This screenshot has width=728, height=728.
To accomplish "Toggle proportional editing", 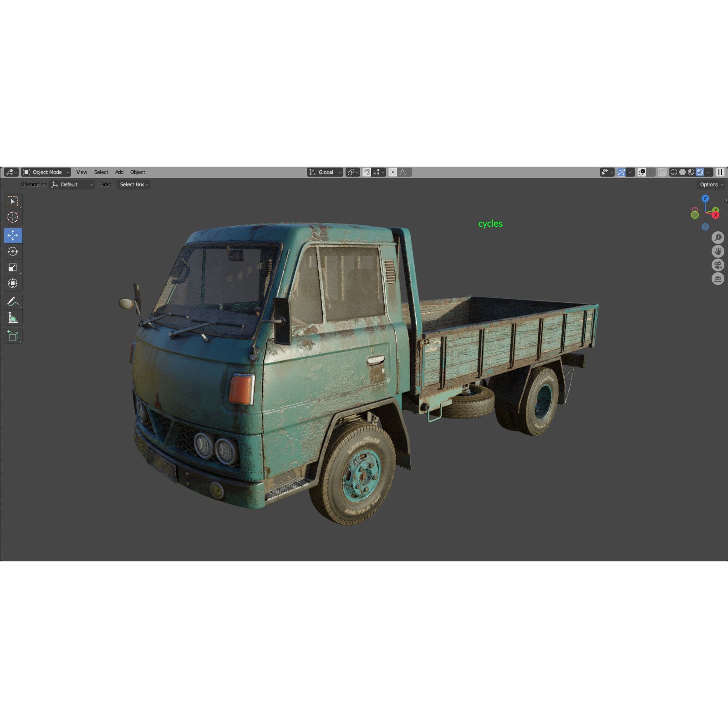I will point(393,172).
